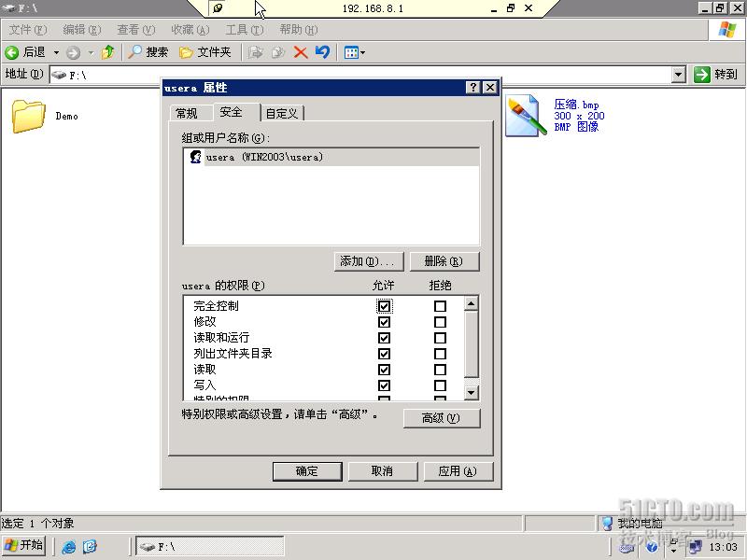Click the usera user icon in list
Viewport: 747px width, 560px height.
tap(195, 157)
